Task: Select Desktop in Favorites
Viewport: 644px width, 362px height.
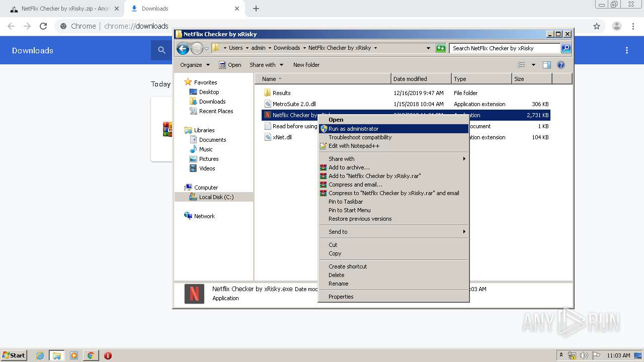Action: 209,92
